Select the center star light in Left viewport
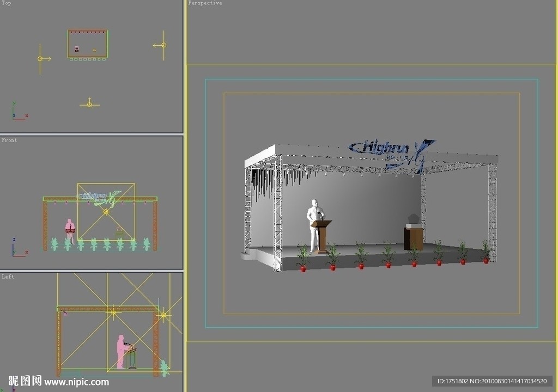This screenshot has height=392, width=558. pos(113,313)
